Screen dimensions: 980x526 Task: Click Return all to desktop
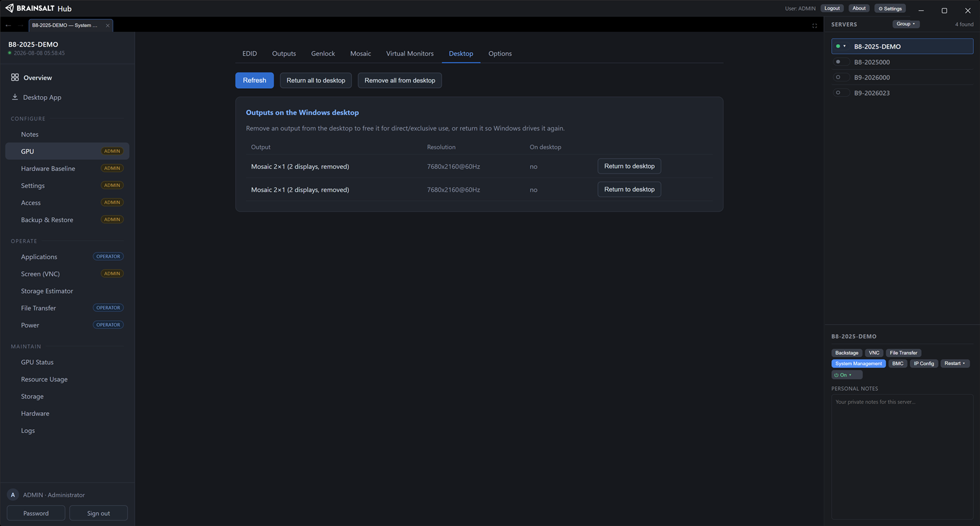(315, 80)
